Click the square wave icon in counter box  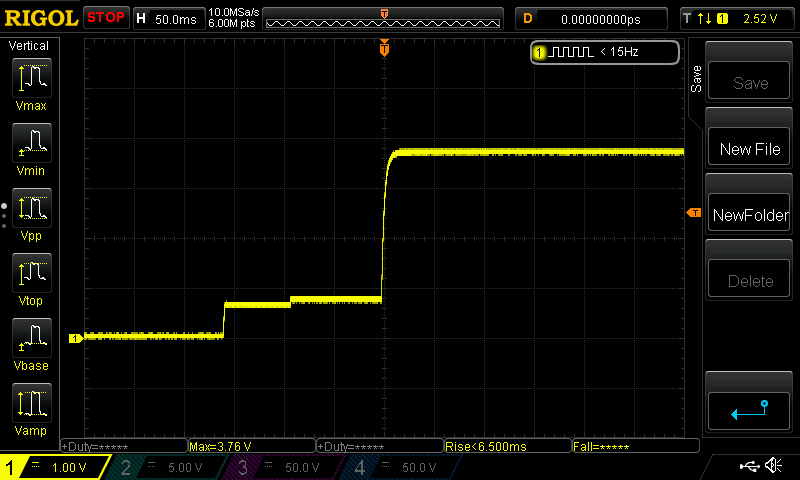tap(572, 52)
